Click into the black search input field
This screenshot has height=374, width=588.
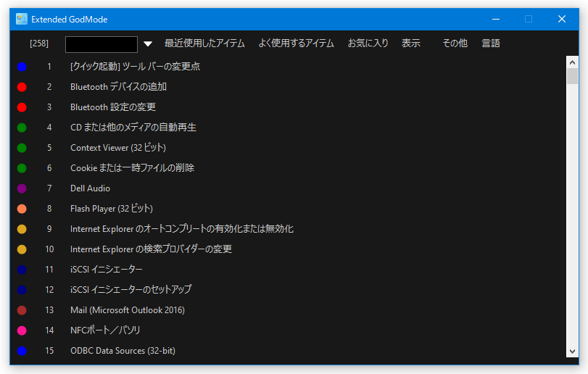coord(102,44)
